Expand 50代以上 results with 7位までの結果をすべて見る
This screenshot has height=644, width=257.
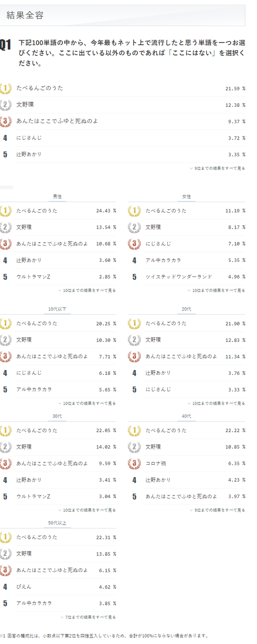(x=88, y=617)
